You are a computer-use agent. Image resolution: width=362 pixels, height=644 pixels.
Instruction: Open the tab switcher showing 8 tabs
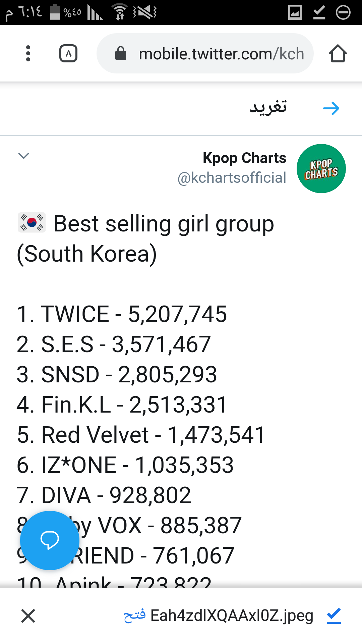pos(68,54)
